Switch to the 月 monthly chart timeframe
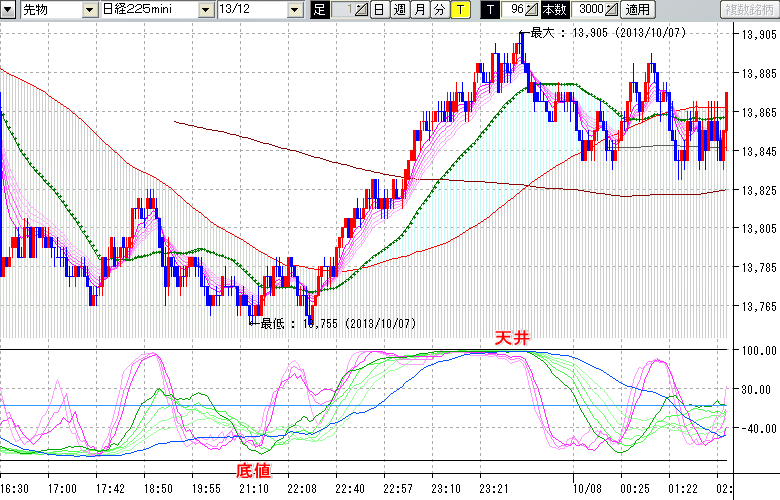The width and height of the screenshot is (780, 500). click(x=419, y=10)
